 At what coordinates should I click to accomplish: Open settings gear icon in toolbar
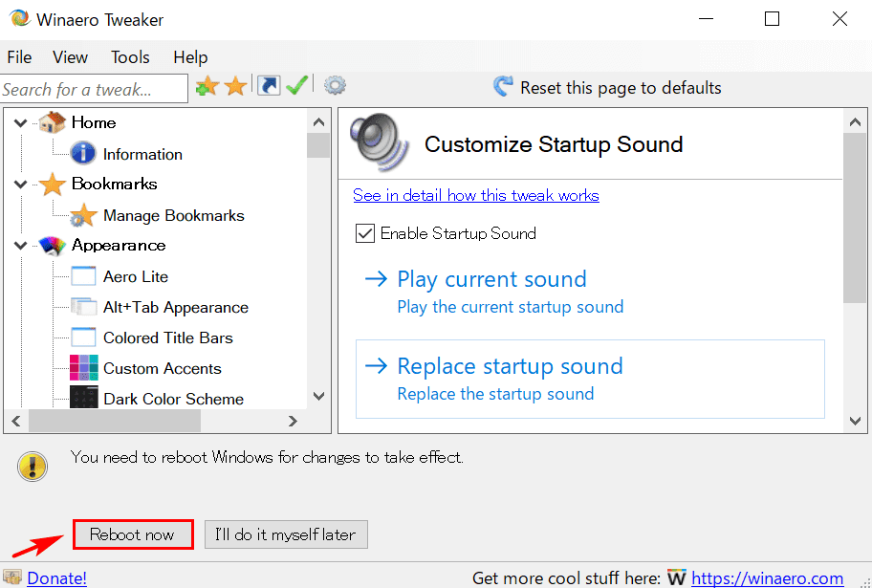pos(335,86)
